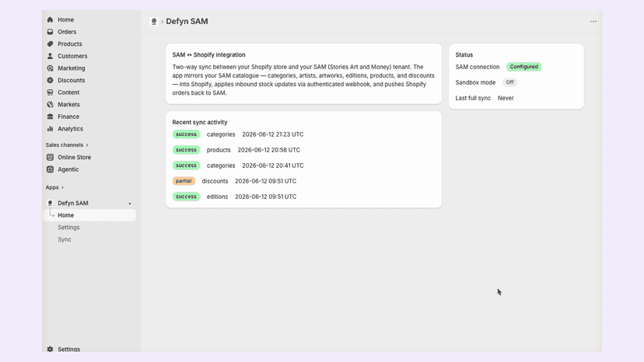Click the Content icon in the sidebar
Screen dimensions: 644x362
[x=50, y=92]
